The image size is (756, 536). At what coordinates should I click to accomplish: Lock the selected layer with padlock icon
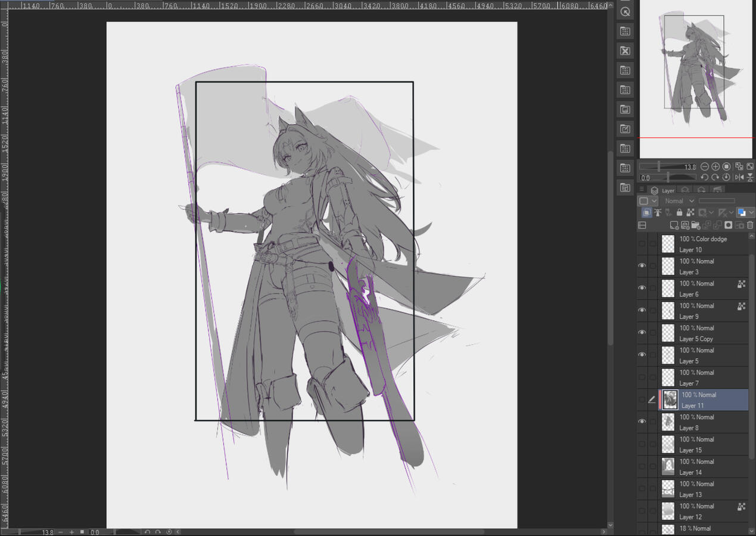(x=680, y=213)
